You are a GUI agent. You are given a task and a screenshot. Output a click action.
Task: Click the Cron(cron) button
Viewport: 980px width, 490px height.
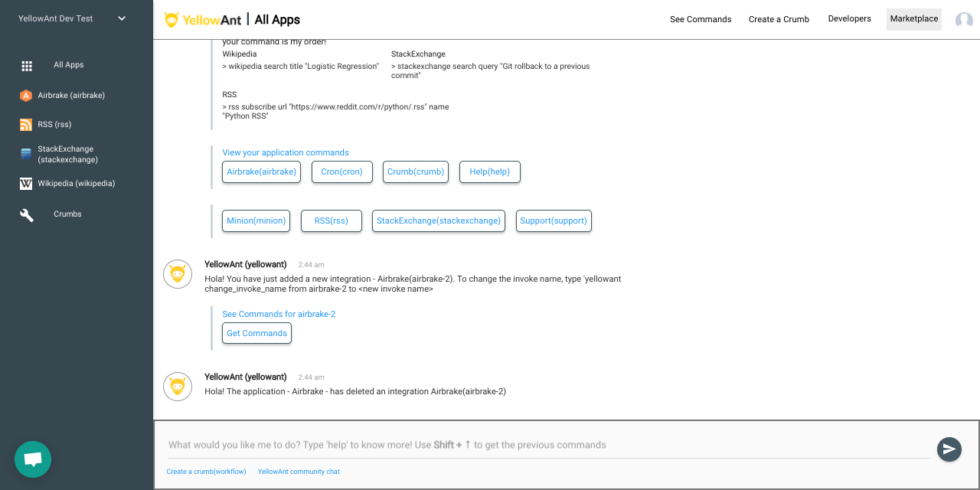pos(341,172)
